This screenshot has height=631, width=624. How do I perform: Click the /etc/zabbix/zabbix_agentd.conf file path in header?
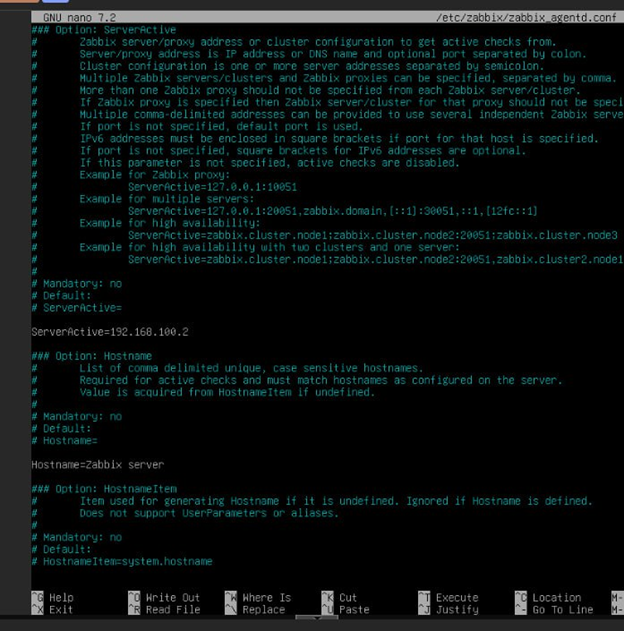tap(527, 18)
